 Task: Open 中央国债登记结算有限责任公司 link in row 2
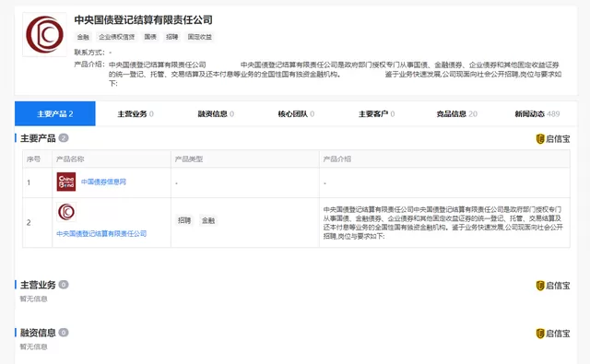pyautogui.click(x=101, y=233)
